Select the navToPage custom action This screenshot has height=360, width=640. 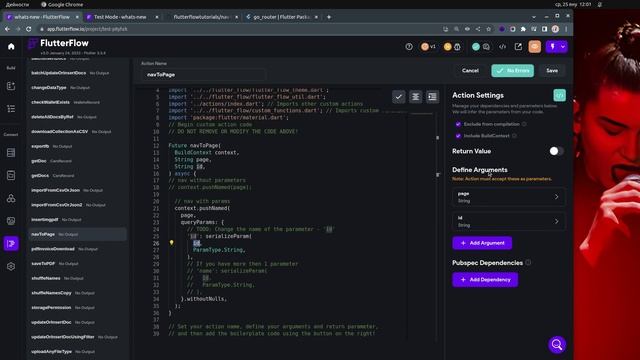78,234
